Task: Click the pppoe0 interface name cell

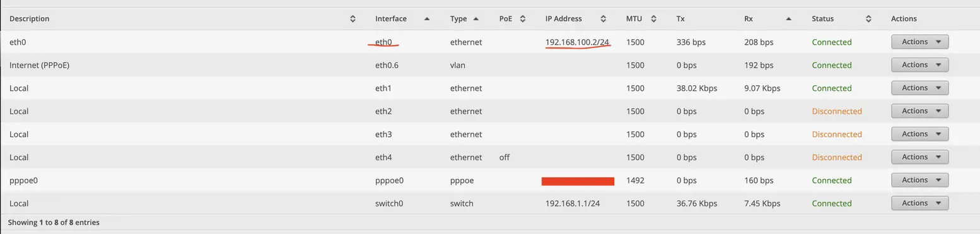Action: (x=389, y=180)
